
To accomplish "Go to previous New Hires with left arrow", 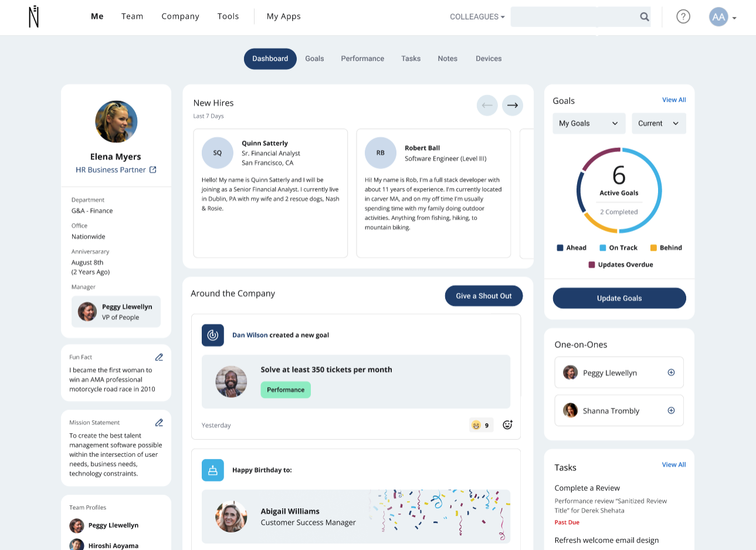I will pyautogui.click(x=487, y=105).
